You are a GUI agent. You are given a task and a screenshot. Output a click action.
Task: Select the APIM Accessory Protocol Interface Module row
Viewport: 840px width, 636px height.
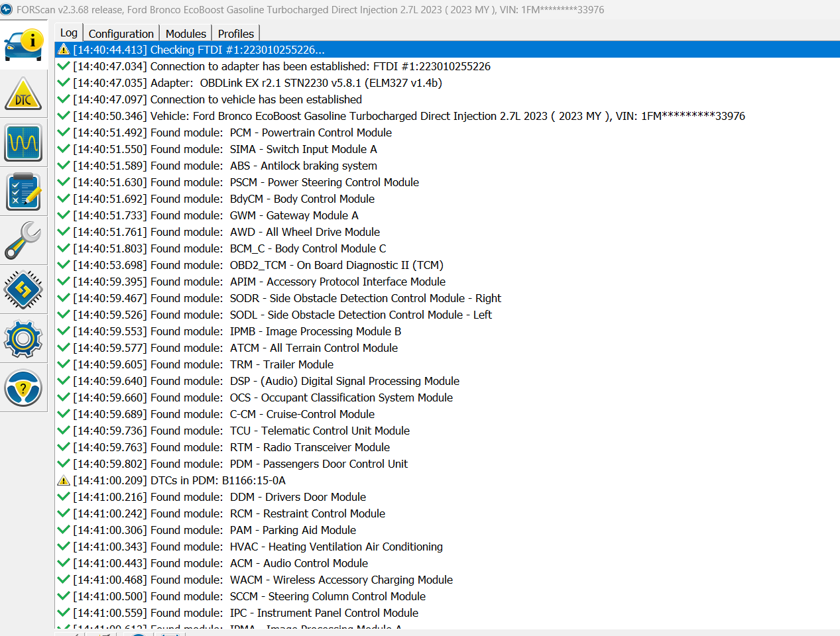pyautogui.click(x=447, y=282)
